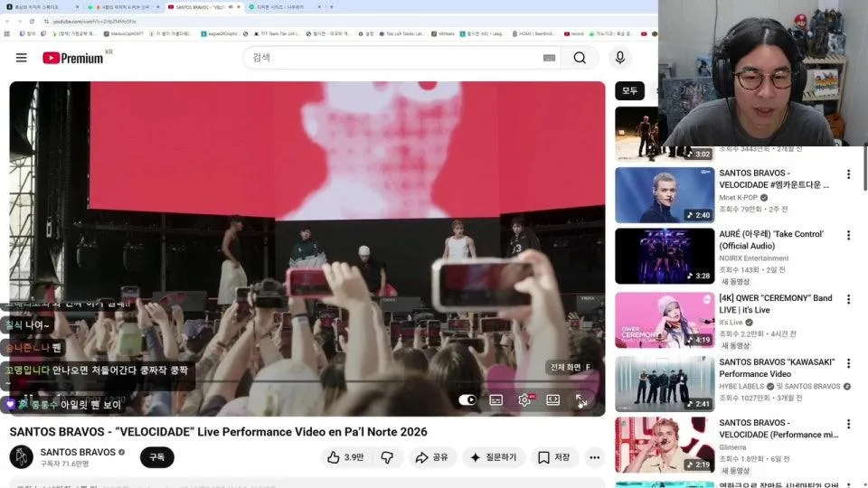
Task: Open QWER CEREMONY 4:19 thumbnail
Action: [x=665, y=320]
